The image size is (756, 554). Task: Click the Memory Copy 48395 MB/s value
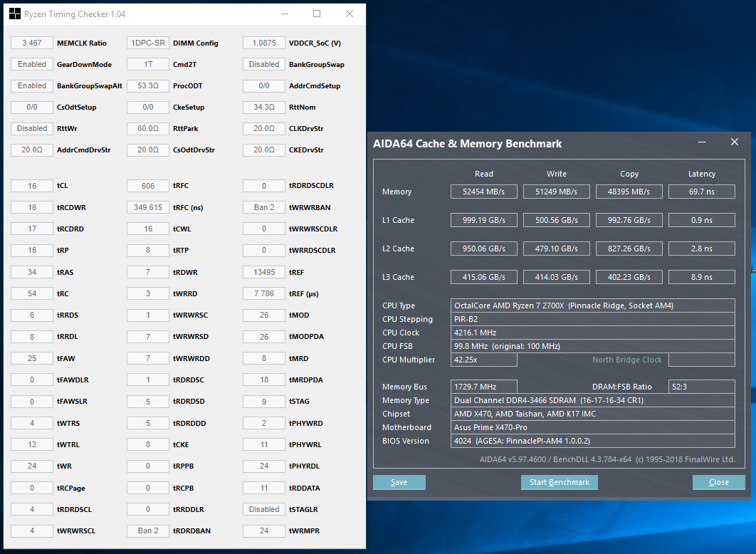pos(629,192)
